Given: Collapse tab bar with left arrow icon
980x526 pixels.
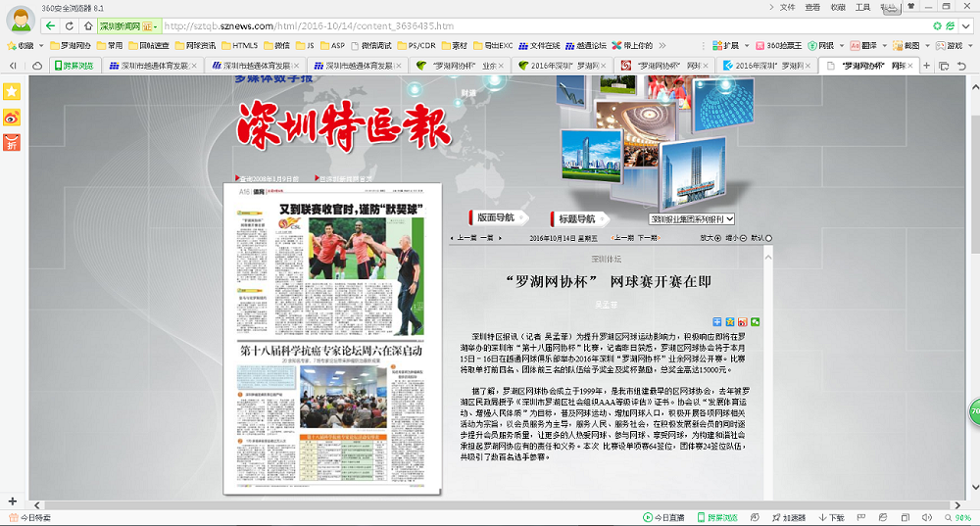Looking at the screenshot, I should [x=13, y=66].
